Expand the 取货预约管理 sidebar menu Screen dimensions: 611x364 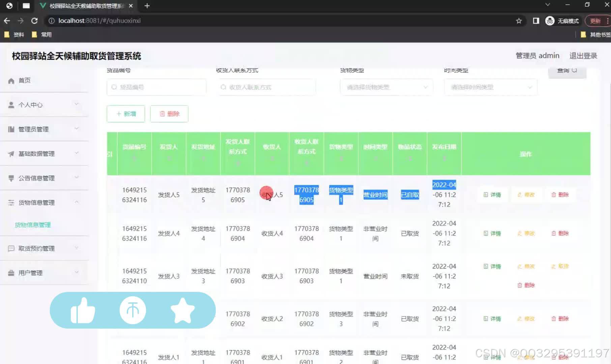(x=44, y=248)
